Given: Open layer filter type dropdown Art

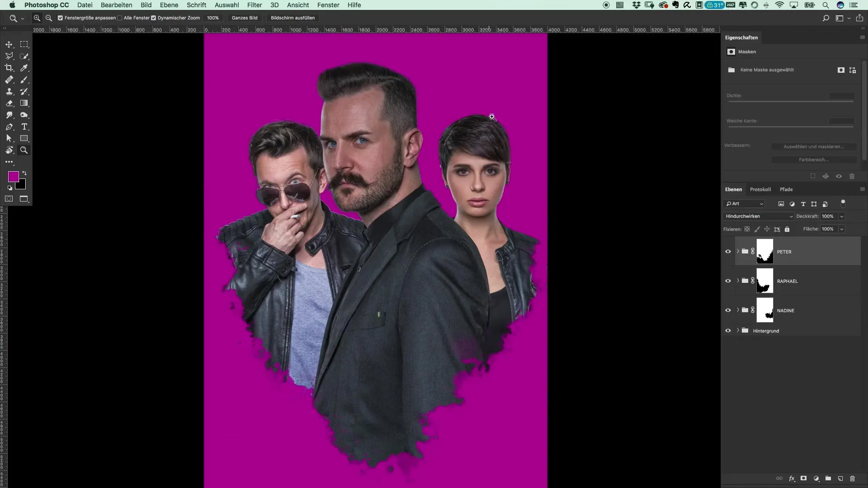Looking at the screenshot, I should point(745,204).
